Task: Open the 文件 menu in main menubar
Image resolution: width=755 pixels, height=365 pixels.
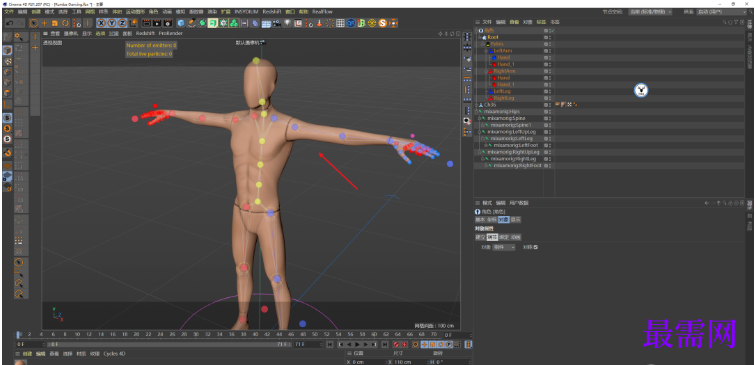Action: click(9, 11)
